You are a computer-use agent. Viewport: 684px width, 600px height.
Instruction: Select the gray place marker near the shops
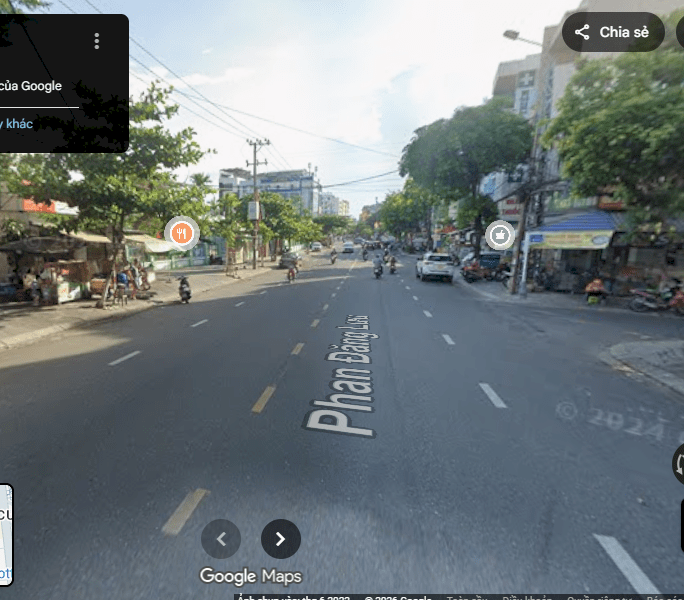(x=499, y=235)
